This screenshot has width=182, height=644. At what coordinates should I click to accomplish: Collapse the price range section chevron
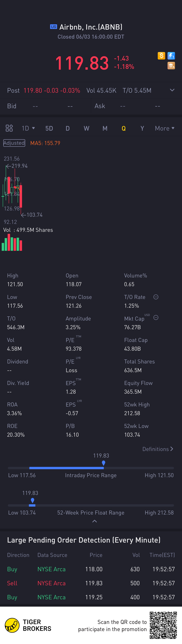tap(94, 521)
